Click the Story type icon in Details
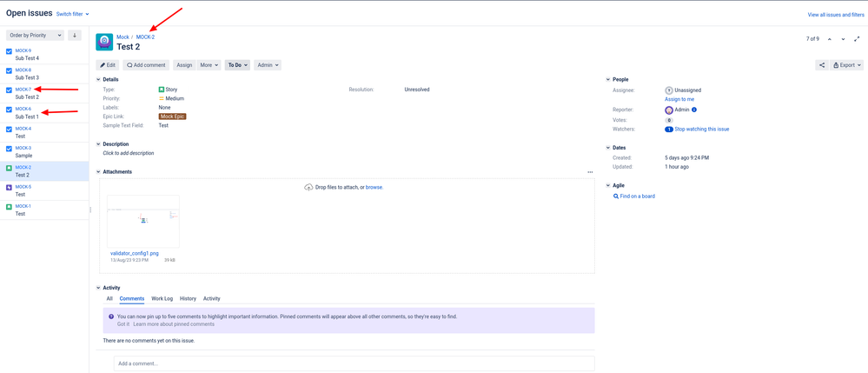 [161, 90]
